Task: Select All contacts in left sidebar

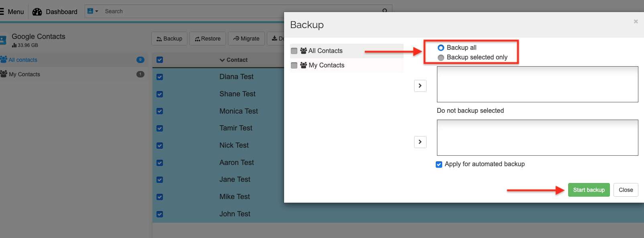Action: (23, 60)
